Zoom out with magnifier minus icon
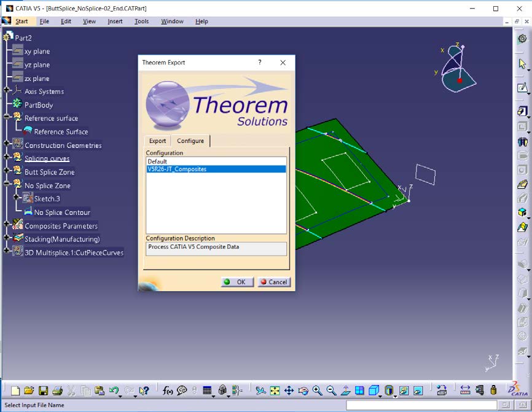The width and height of the screenshot is (532, 412). tap(331, 391)
